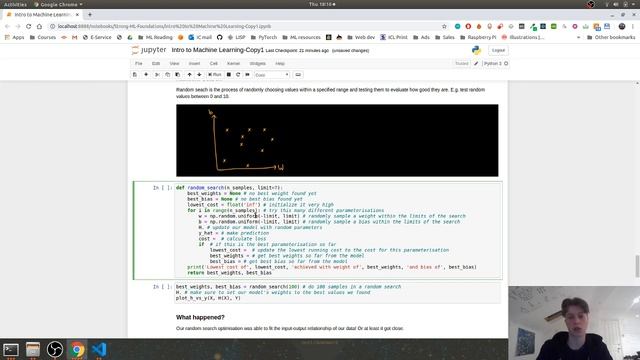Show more bookmarks with the overflow chevron
640x360 pixels.
[578, 37]
